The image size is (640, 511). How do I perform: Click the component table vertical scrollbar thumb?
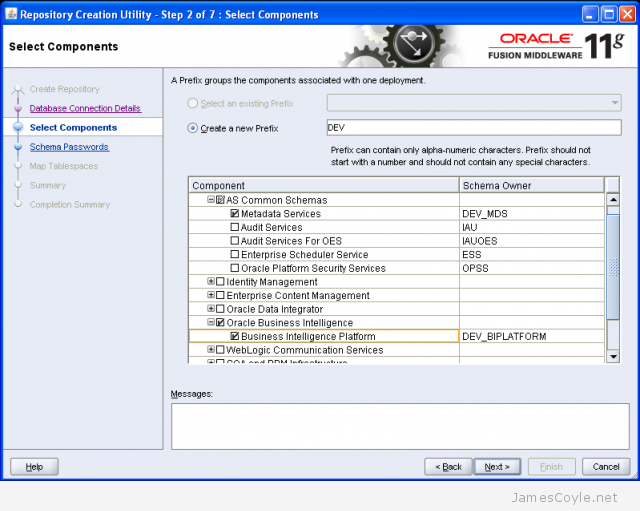point(613,267)
